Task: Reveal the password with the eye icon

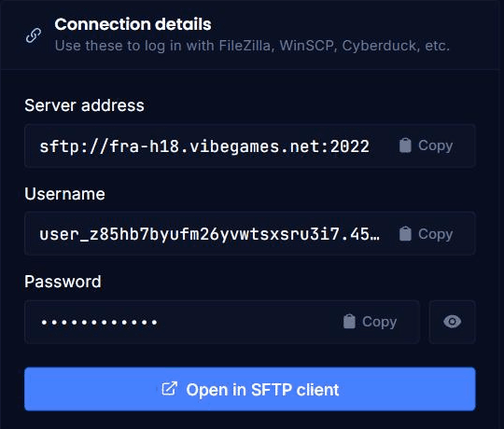Action: (453, 322)
